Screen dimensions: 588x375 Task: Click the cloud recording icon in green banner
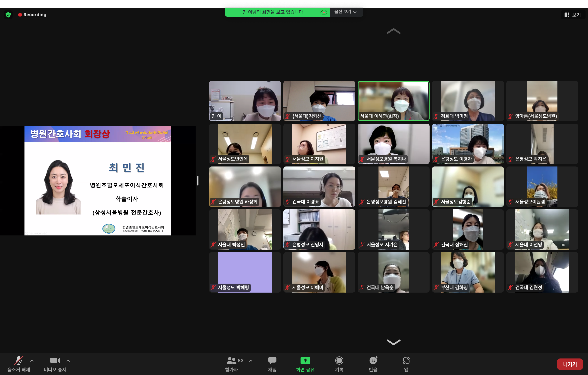coord(324,12)
